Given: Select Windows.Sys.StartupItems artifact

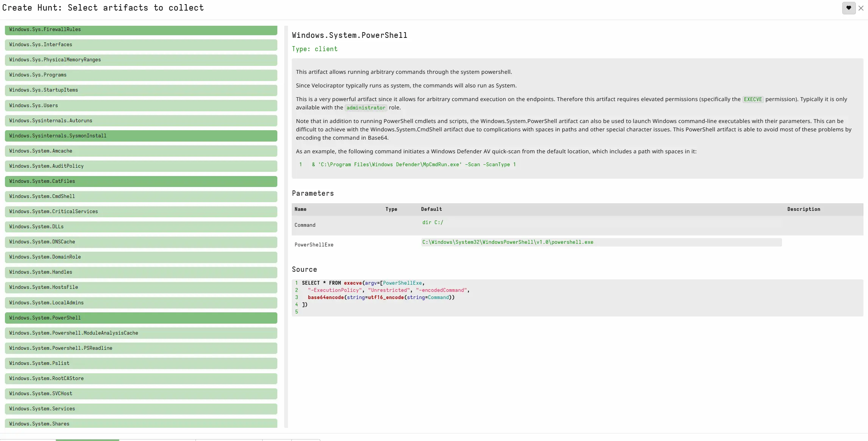Looking at the screenshot, I should click(141, 90).
